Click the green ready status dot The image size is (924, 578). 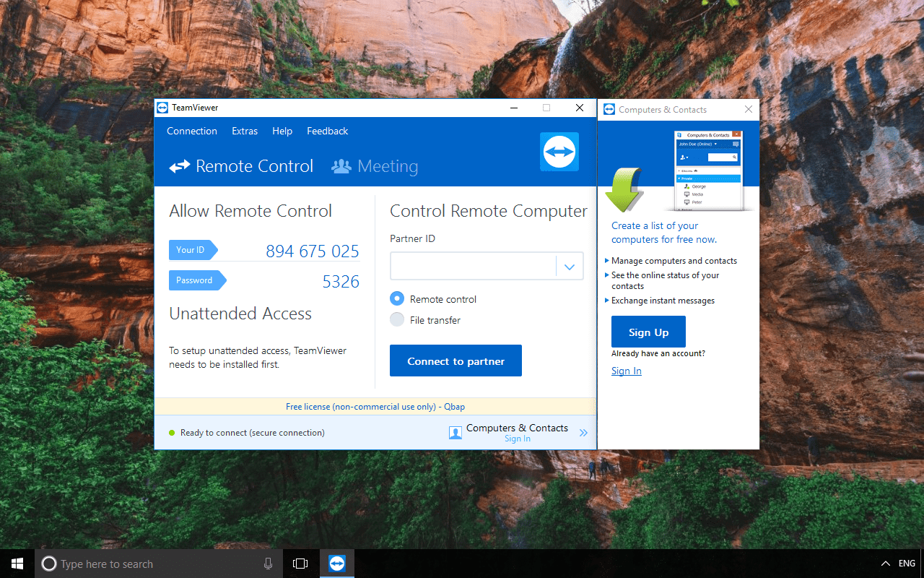coord(172,433)
